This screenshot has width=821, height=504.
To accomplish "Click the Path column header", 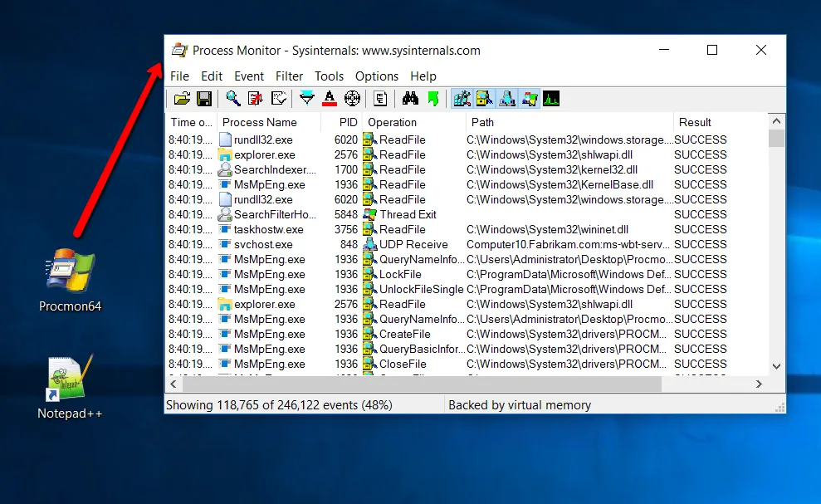I will tap(569, 123).
